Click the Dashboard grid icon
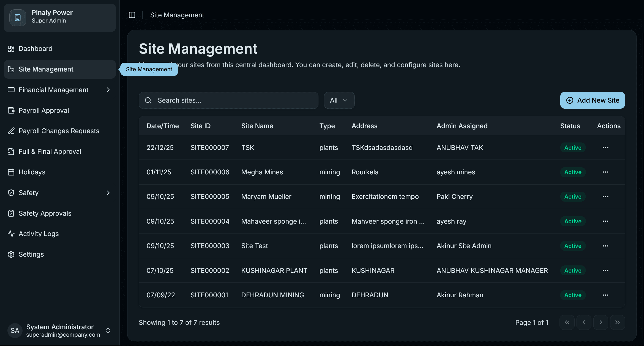The width and height of the screenshot is (644, 346). tap(11, 49)
